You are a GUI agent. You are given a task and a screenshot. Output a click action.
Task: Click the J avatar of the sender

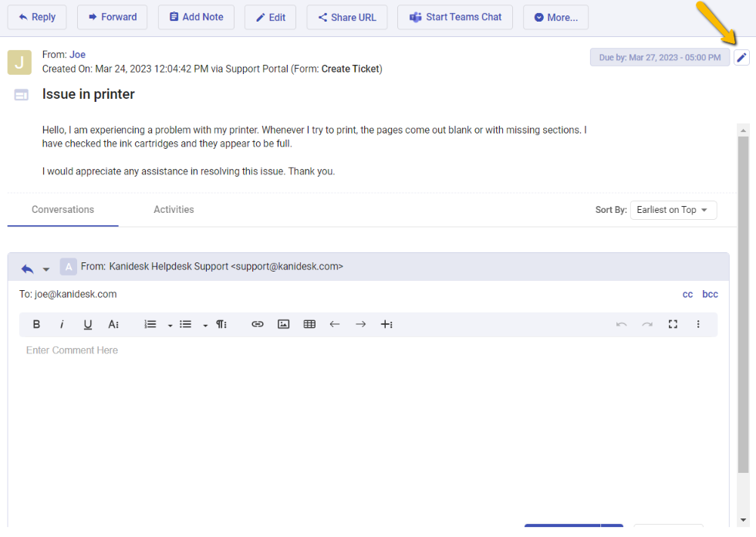pos(19,62)
